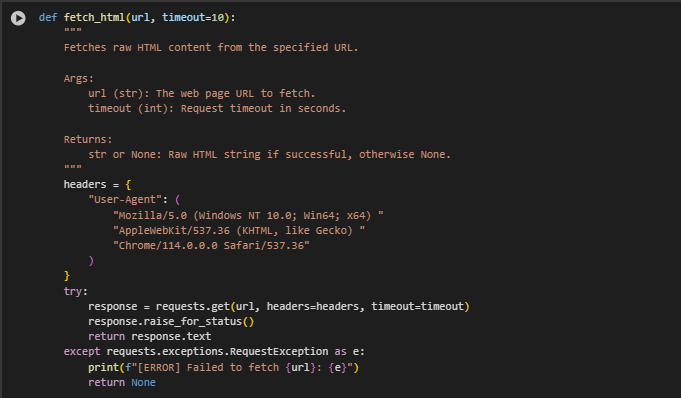
Task: Click the return response.text line
Action: pyautogui.click(x=150, y=337)
